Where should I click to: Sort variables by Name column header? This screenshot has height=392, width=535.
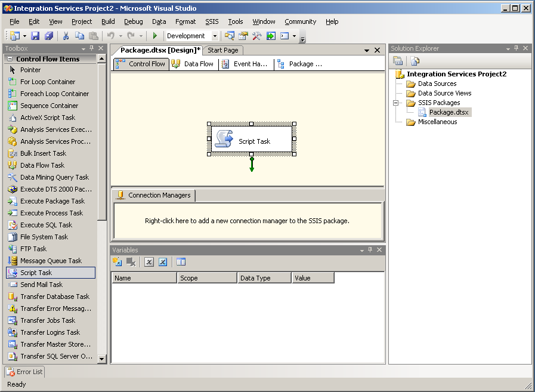(x=144, y=278)
